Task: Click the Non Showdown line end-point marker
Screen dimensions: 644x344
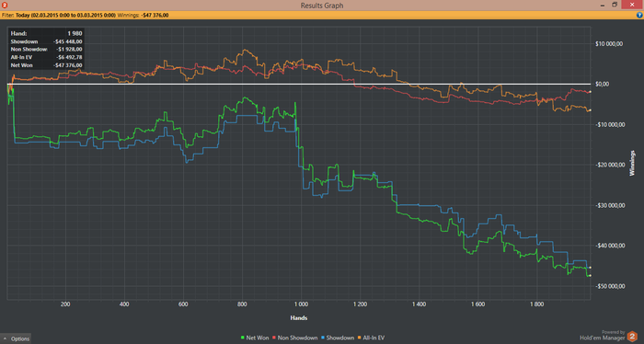Action: (591, 92)
